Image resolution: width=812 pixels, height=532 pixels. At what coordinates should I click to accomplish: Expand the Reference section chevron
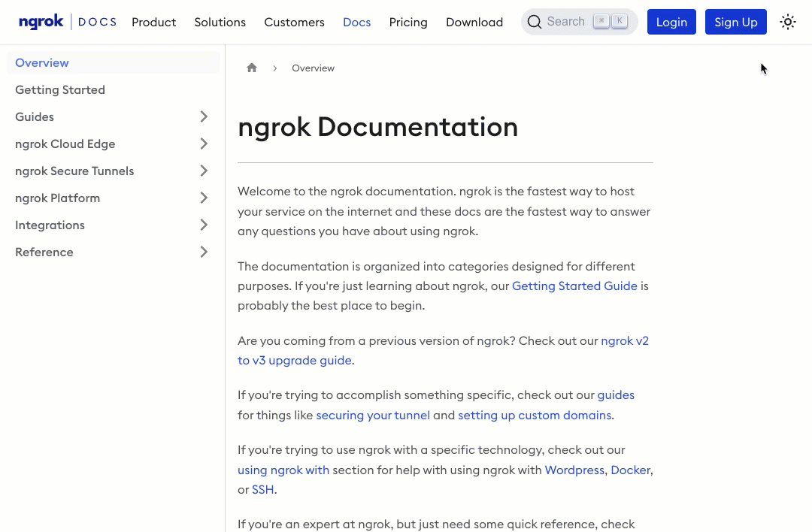coord(204,252)
